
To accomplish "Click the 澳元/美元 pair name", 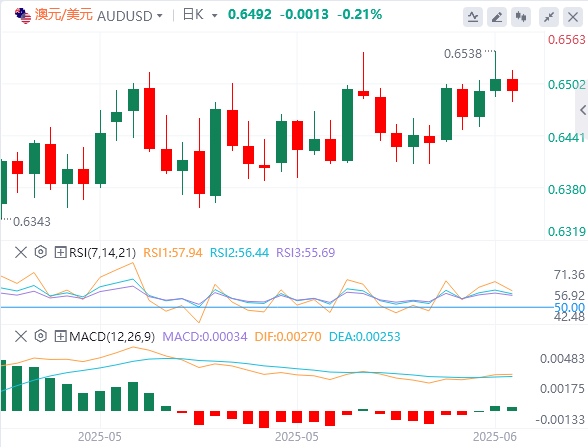I will click(x=63, y=15).
